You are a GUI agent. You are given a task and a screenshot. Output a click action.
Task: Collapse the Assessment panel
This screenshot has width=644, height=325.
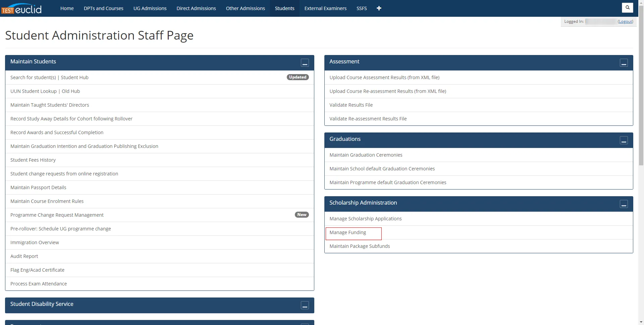624,63
